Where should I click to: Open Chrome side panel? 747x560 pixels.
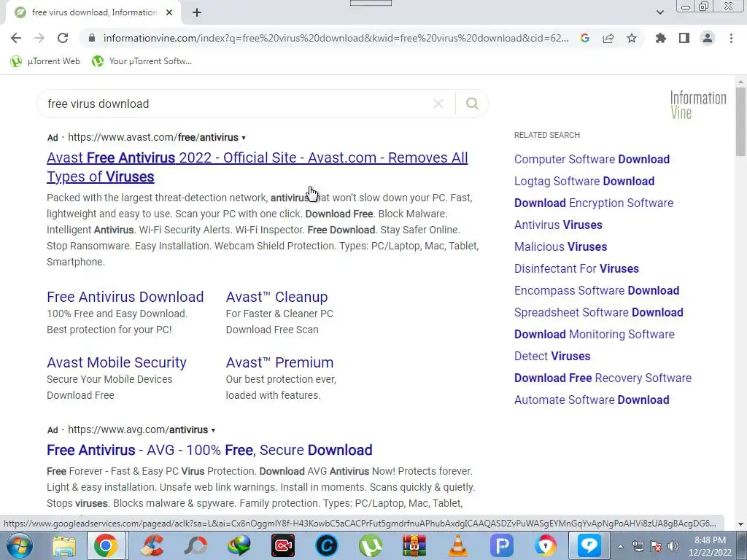click(684, 38)
